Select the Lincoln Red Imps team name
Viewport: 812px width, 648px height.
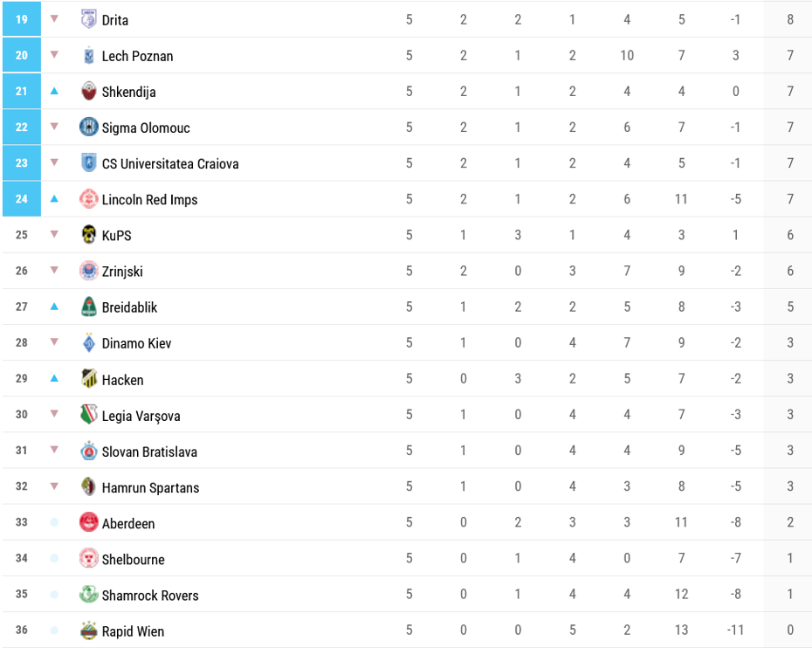[x=149, y=200]
